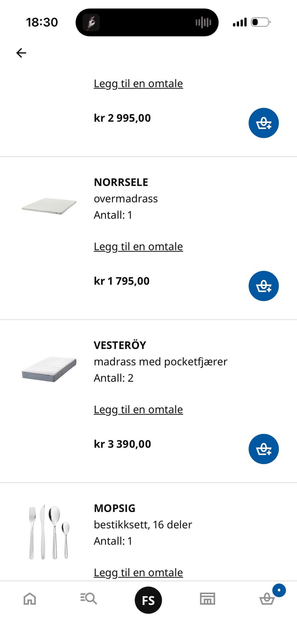Add VESTERÖY madrass to shopping cart
Screen dimensions: 297x644
(264, 449)
